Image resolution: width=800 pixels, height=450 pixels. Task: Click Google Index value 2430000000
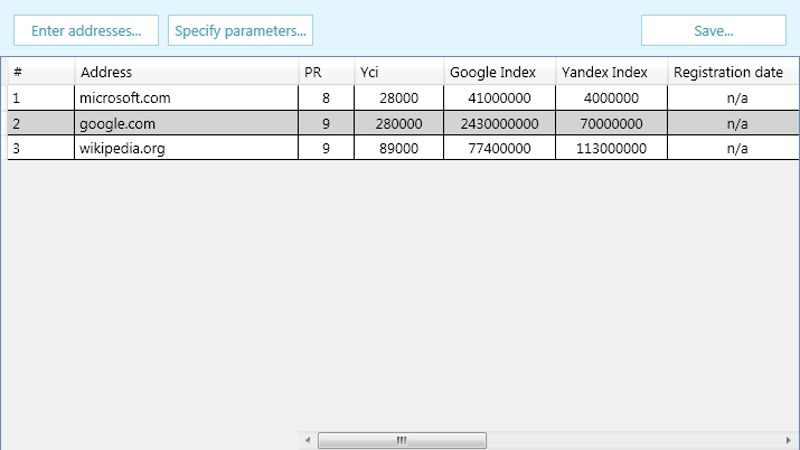point(499,123)
